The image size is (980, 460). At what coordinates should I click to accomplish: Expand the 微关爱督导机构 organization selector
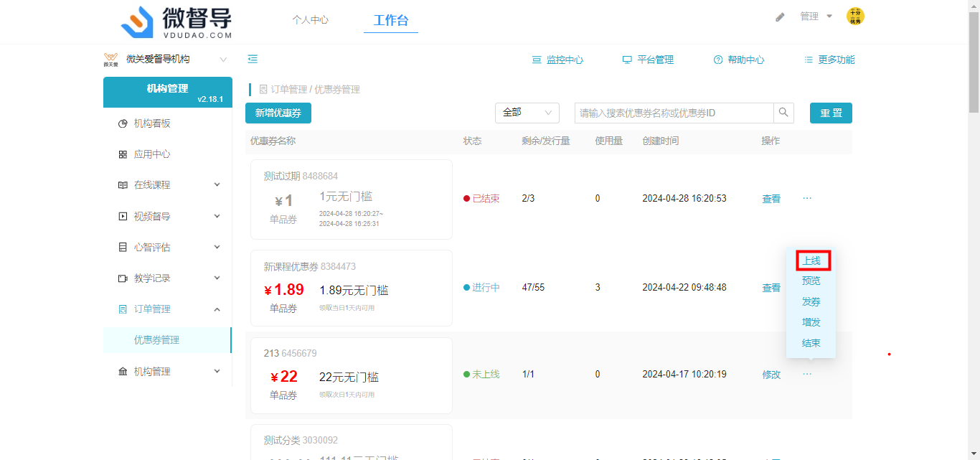click(x=223, y=60)
